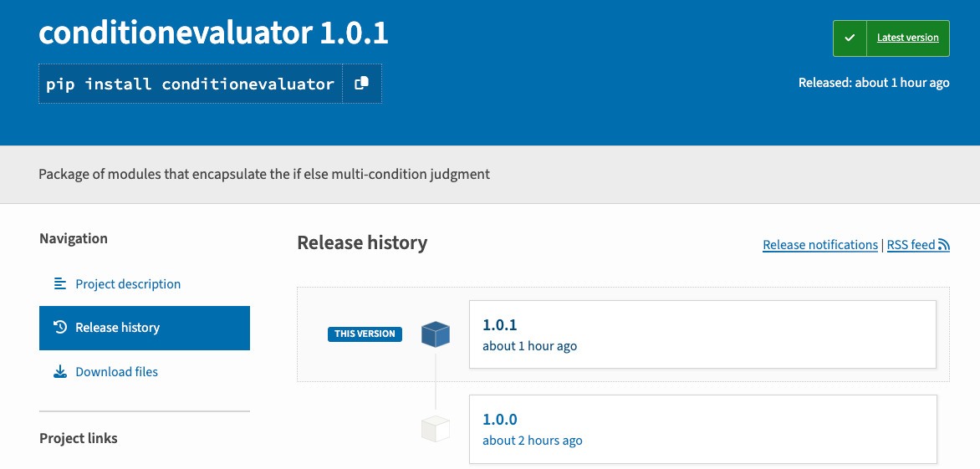Screen dimensions: 980x469
Task: Click the green checkmark icon
Action: (850, 38)
